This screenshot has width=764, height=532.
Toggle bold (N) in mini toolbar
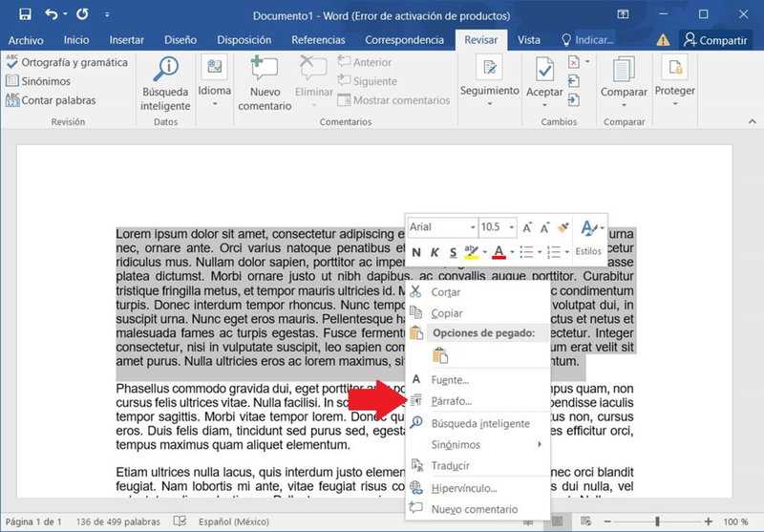tap(416, 252)
